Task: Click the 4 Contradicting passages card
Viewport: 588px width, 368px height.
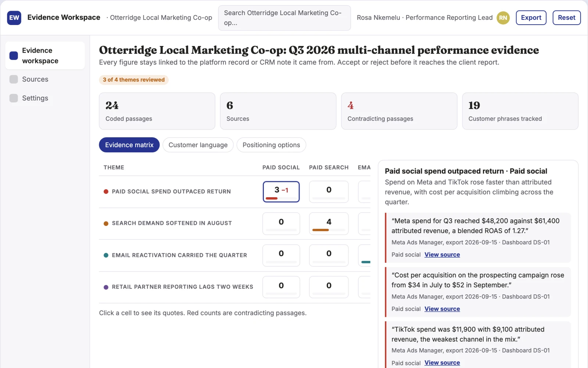Action: pyautogui.click(x=399, y=111)
